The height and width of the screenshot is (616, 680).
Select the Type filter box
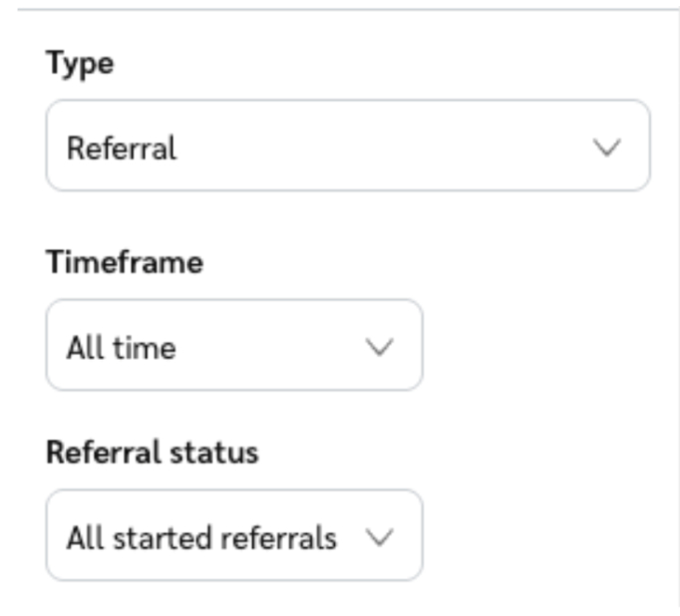(x=347, y=146)
